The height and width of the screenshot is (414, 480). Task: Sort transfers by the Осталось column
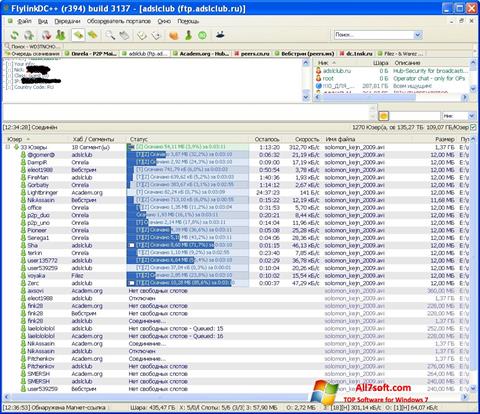click(266, 139)
